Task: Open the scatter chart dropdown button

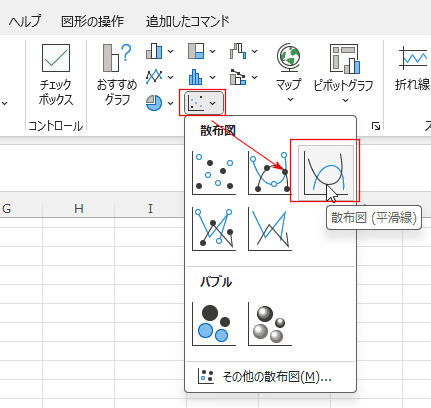Action: tap(203, 103)
